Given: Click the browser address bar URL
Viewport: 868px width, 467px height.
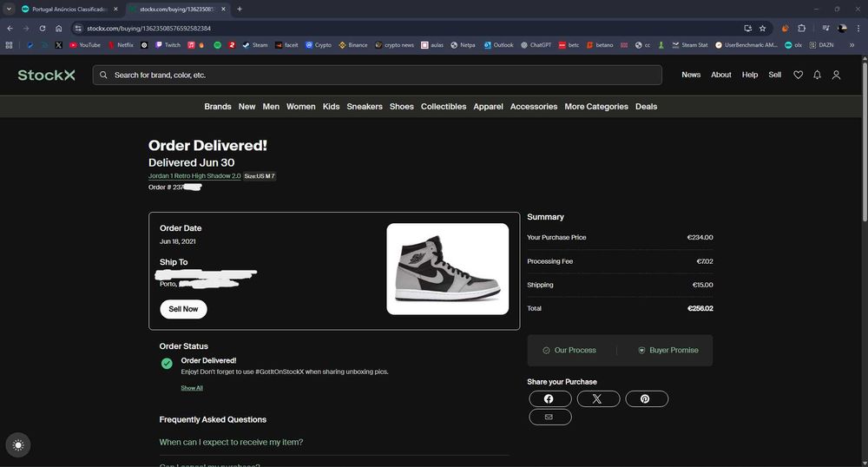Looking at the screenshot, I should 148,29.
